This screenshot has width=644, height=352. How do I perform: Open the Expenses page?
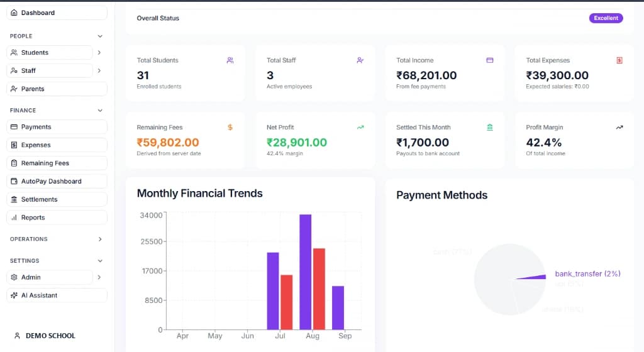(57, 145)
